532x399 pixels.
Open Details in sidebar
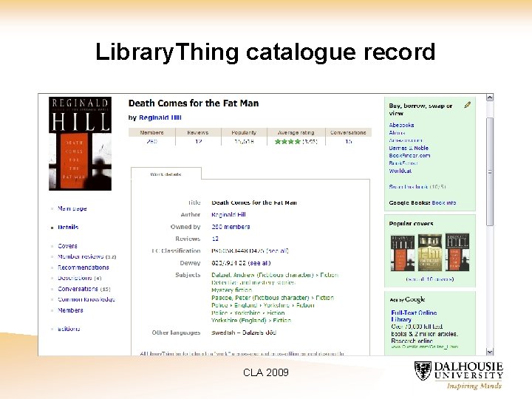[x=68, y=227]
